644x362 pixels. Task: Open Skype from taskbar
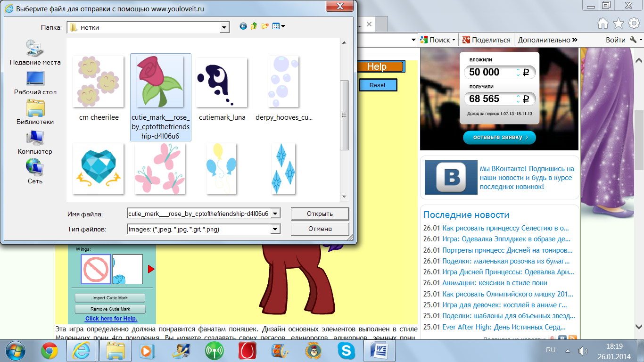coord(346,351)
